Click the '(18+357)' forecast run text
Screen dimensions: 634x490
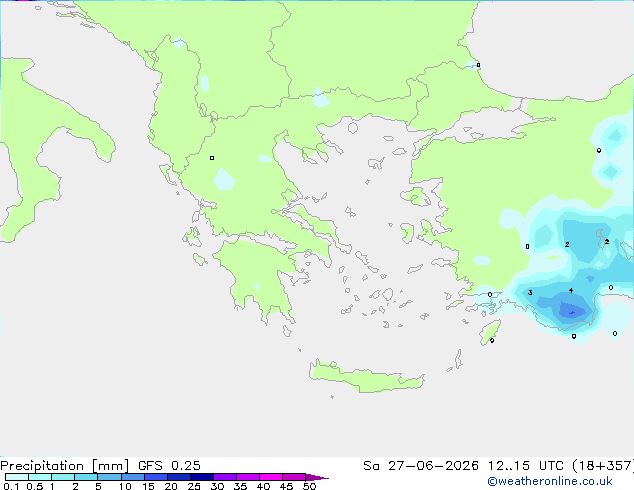603,466
